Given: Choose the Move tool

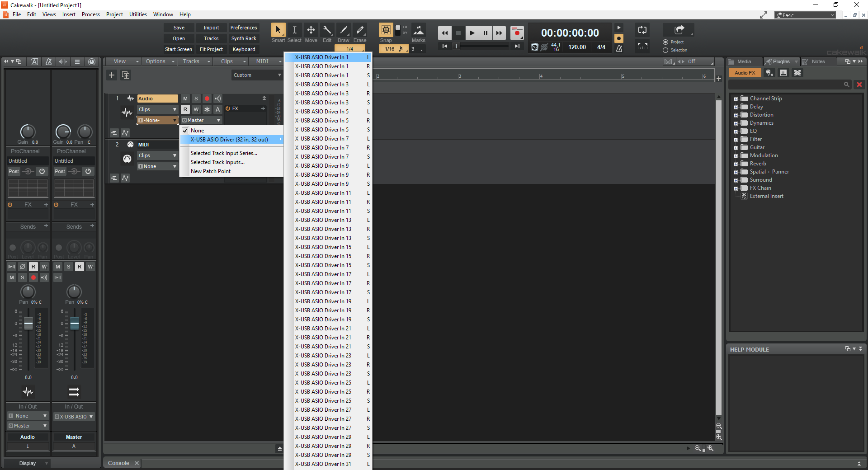Looking at the screenshot, I should 311,30.
